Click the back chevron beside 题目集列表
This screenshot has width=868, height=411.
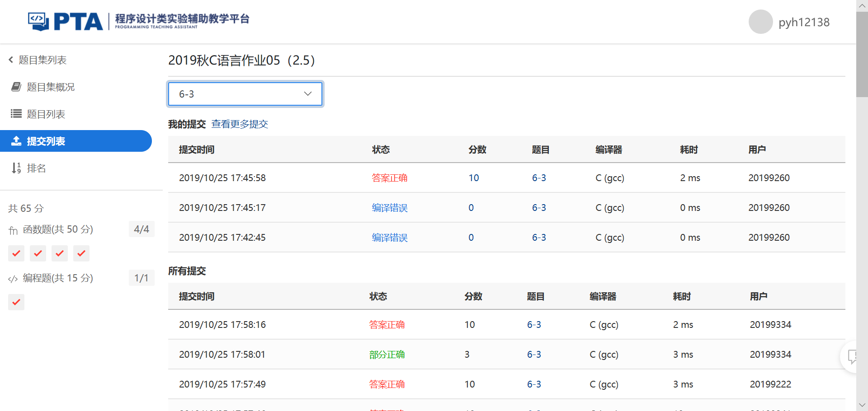click(x=11, y=60)
